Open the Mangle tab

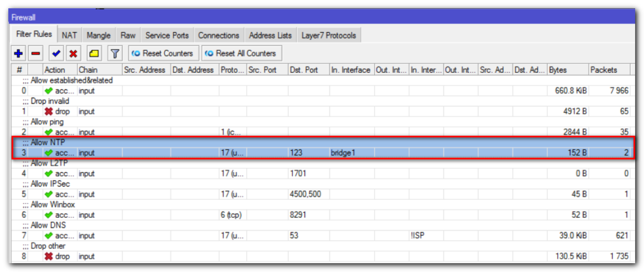[99, 36]
